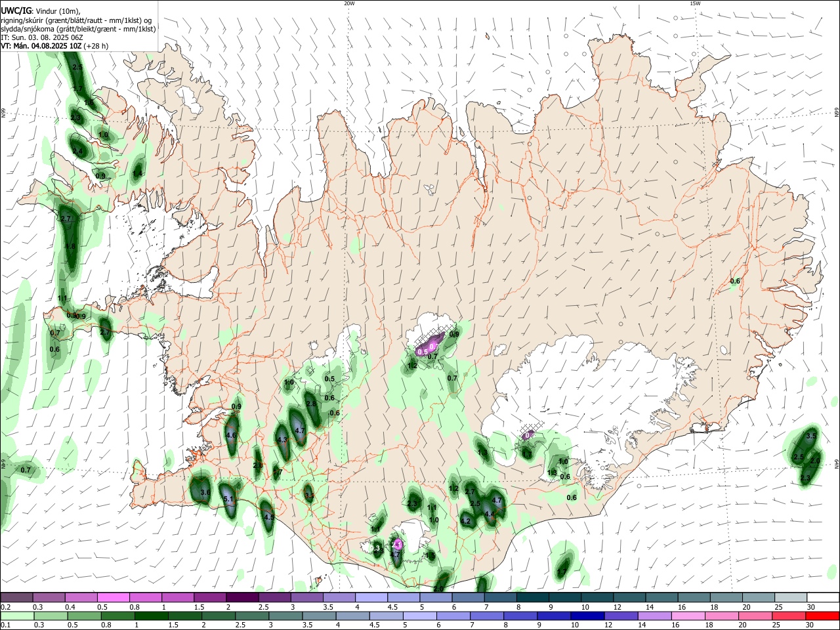Click the '2.8' precipitation value on map
Viewport: 840px width, 630px height.
coord(311,404)
